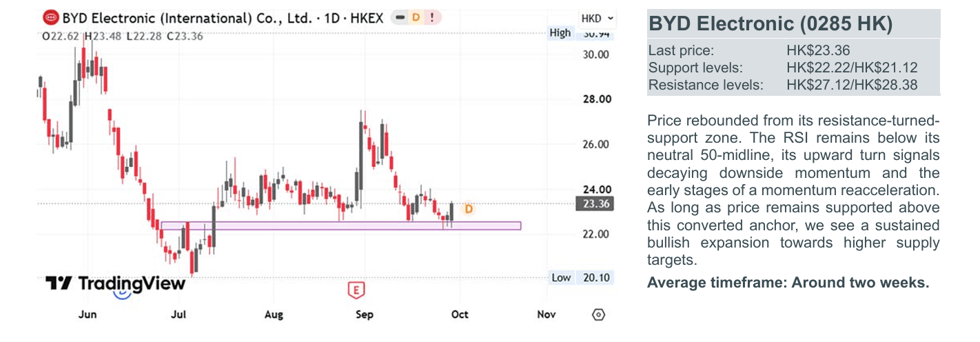The width and height of the screenshot is (980, 342).
Task: Click the Sep label on time axis
Action: click(x=365, y=314)
